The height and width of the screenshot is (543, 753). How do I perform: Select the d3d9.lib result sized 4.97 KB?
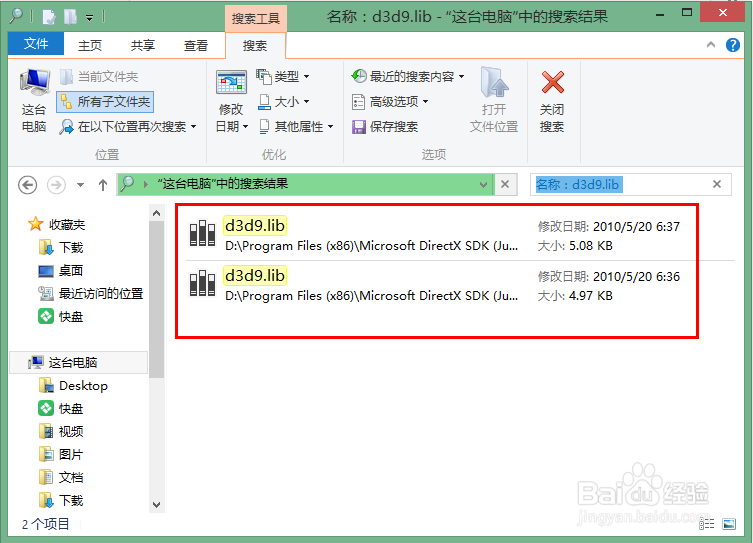tap(460, 285)
